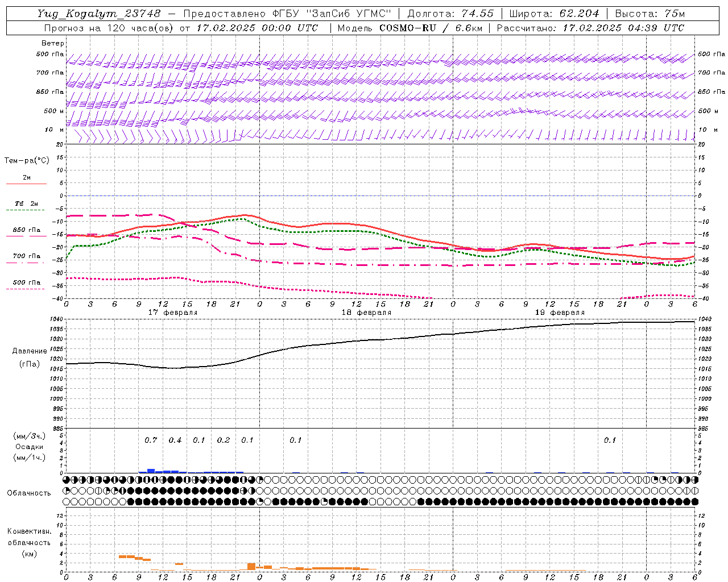Click the dotted line sample under 500 гПа temperature legend
The image size is (728, 582).
(26, 289)
